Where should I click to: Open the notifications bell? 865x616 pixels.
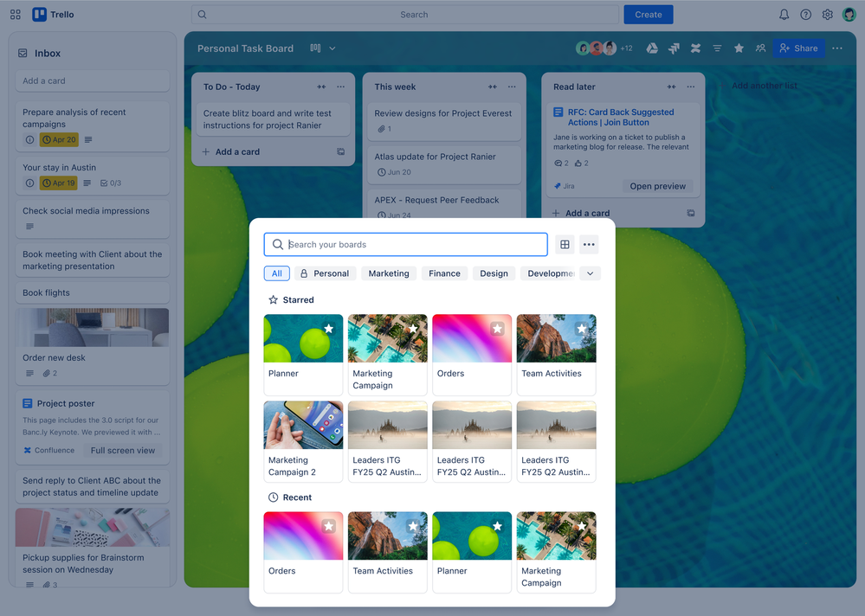(784, 15)
